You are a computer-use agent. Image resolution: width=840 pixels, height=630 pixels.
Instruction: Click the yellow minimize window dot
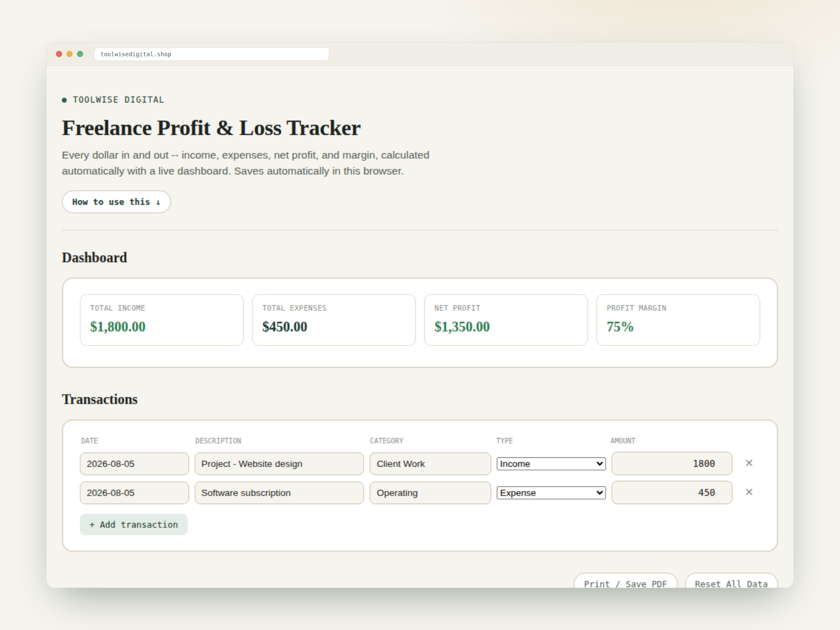[69, 54]
